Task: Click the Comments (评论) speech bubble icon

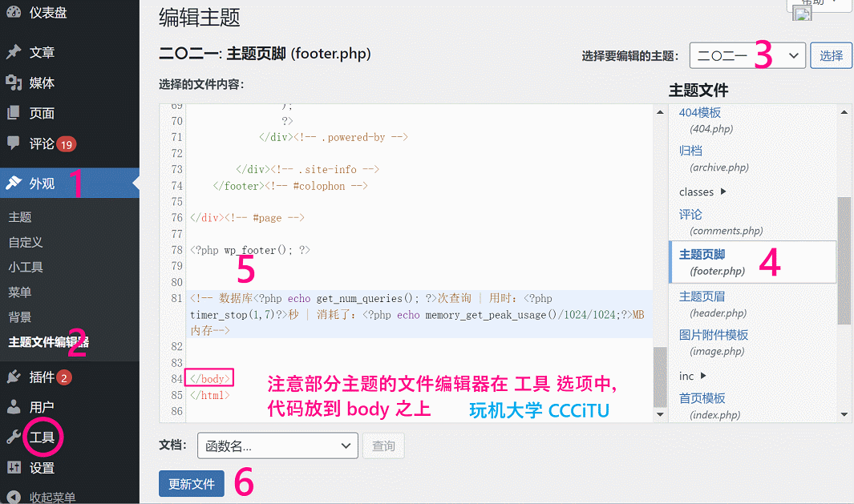Action: click(14, 143)
